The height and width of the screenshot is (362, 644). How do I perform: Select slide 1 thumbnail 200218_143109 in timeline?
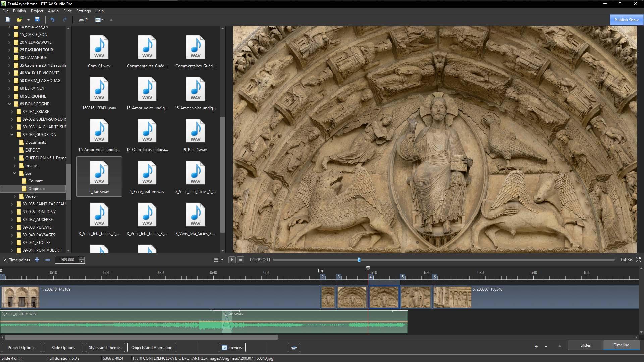pyautogui.click(x=20, y=297)
